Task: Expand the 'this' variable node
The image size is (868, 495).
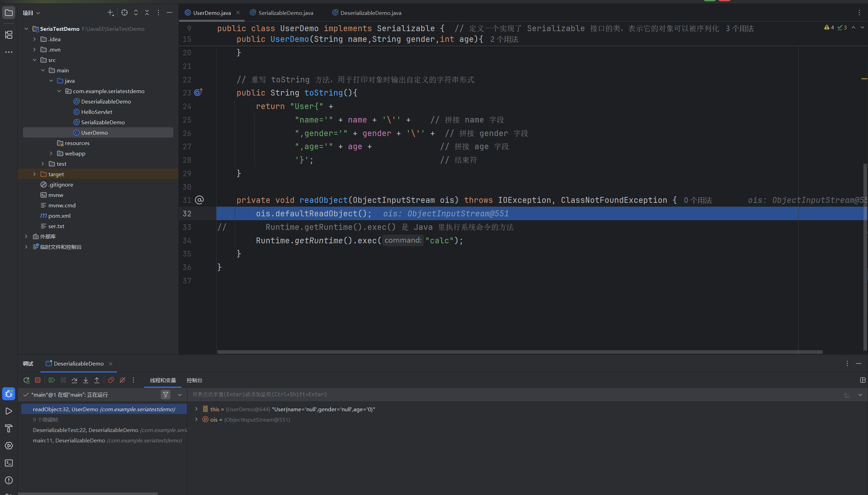Action: tap(196, 409)
